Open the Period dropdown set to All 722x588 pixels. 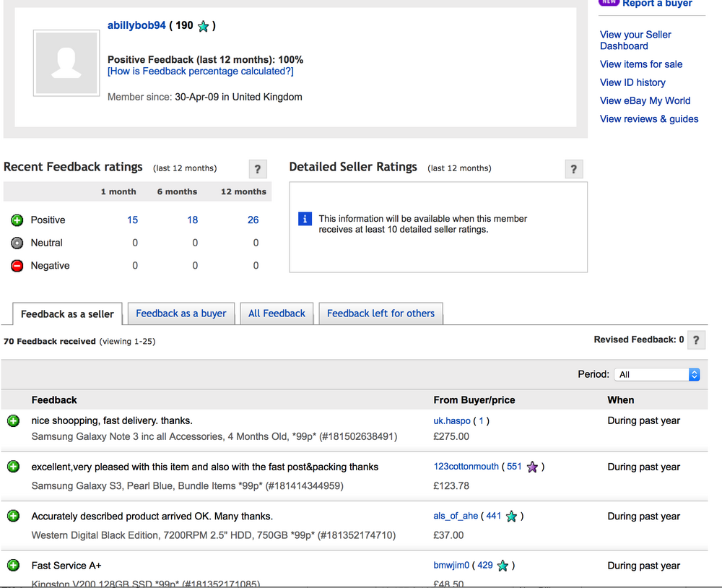pos(657,375)
